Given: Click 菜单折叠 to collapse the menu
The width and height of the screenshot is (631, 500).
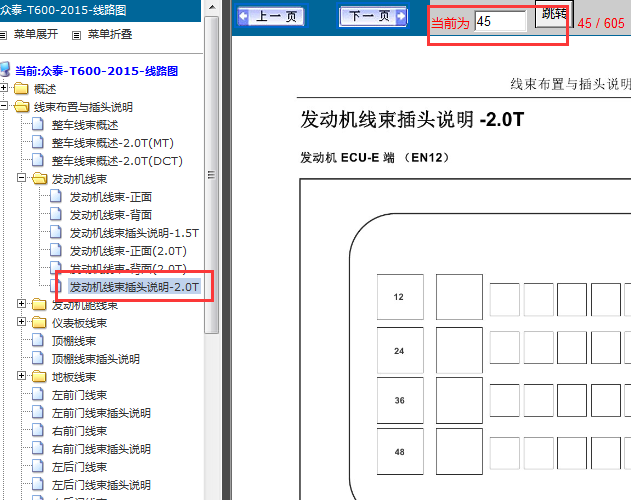Looking at the screenshot, I should click(x=110, y=34).
